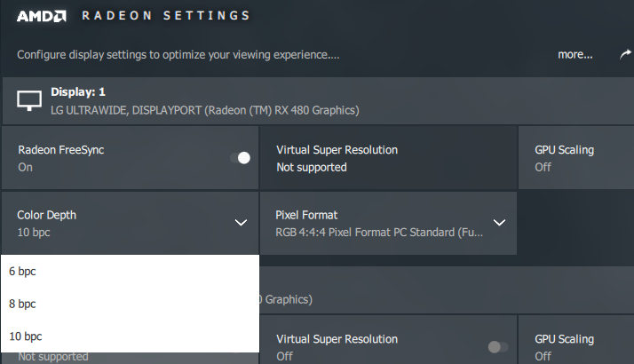Open the more... link
The width and height of the screenshot is (634, 364).
click(x=575, y=54)
